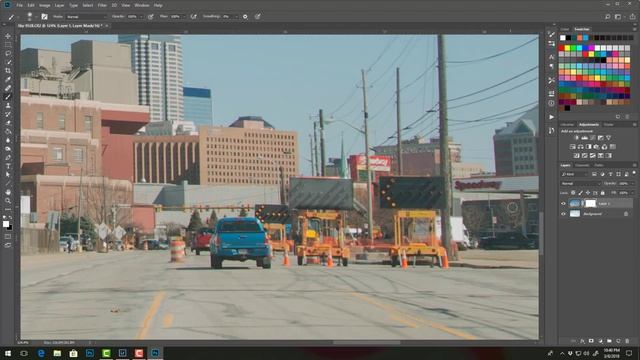Create new swatch button in Swatches panel
Screen dimensions: 640x360
pyautogui.click(x=618, y=117)
